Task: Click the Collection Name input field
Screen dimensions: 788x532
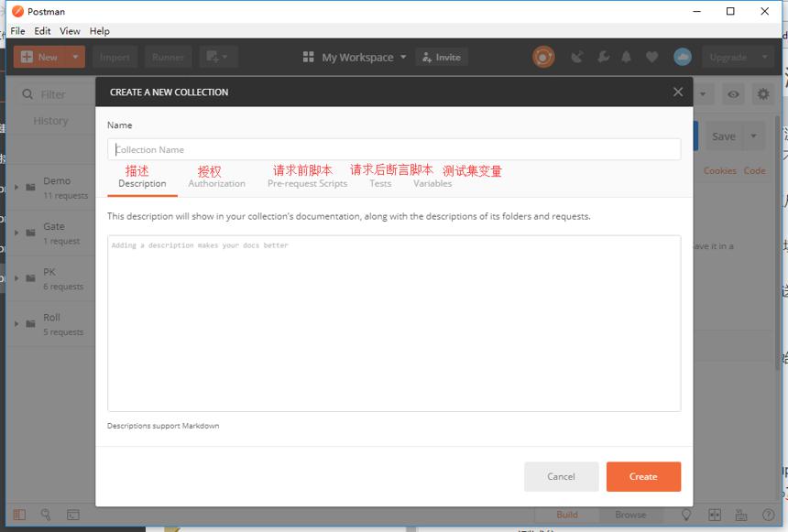Action: coord(394,149)
